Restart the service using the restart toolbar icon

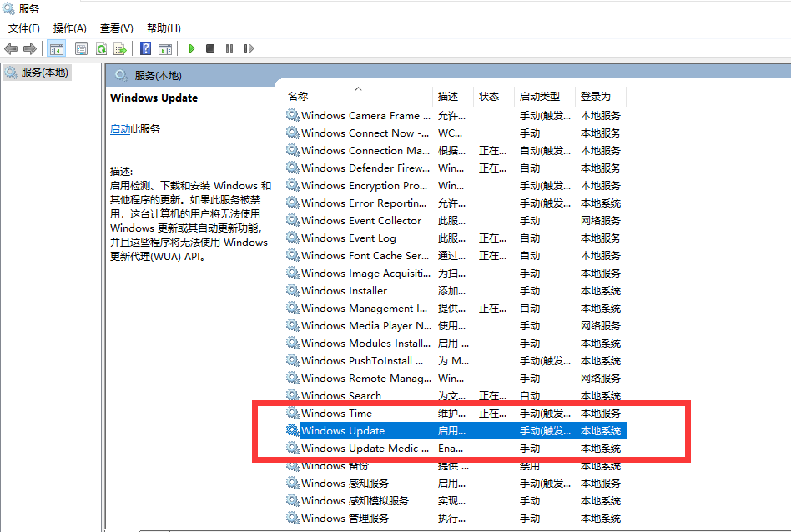(249, 48)
